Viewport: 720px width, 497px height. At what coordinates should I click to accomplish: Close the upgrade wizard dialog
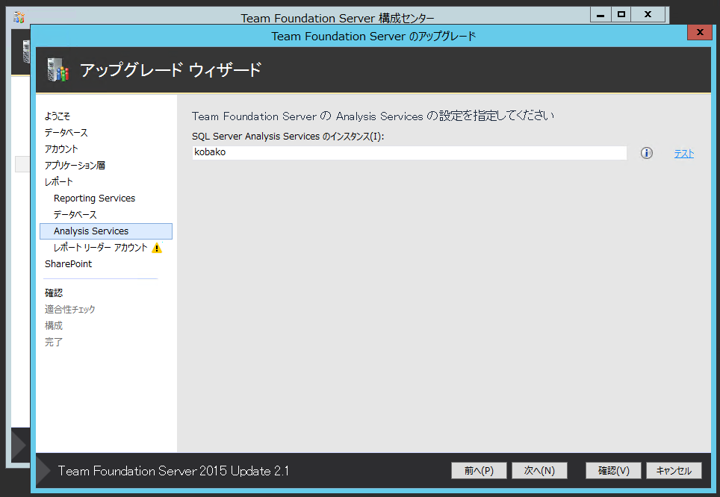[700, 32]
